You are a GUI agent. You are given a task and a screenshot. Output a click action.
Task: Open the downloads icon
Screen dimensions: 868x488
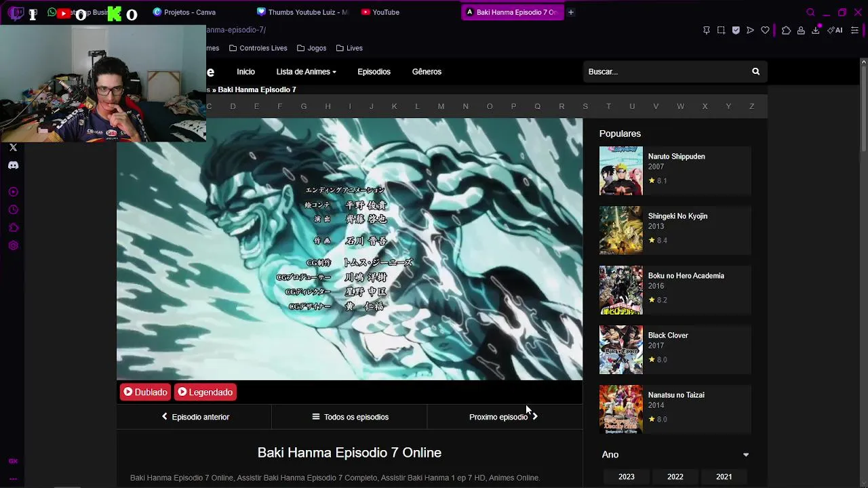pyautogui.click(x=816, y=30)
